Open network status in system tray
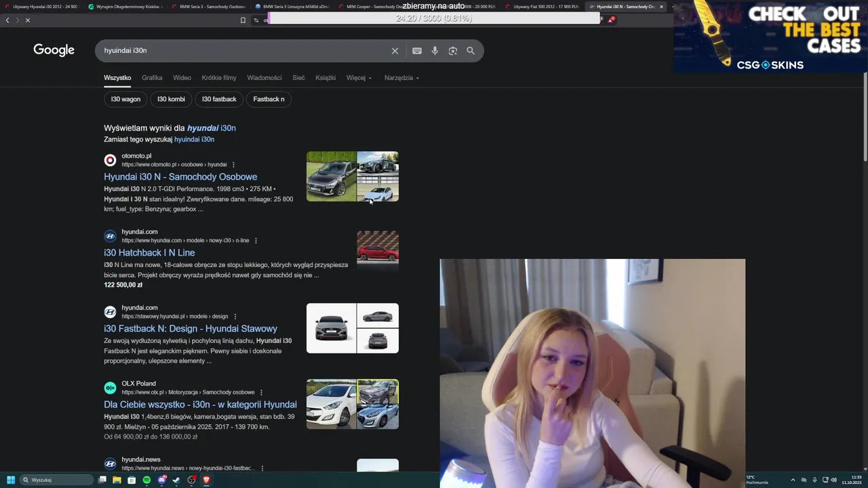Image resolution: width=868 pixels, height=488 pixels. pos(825,480)
